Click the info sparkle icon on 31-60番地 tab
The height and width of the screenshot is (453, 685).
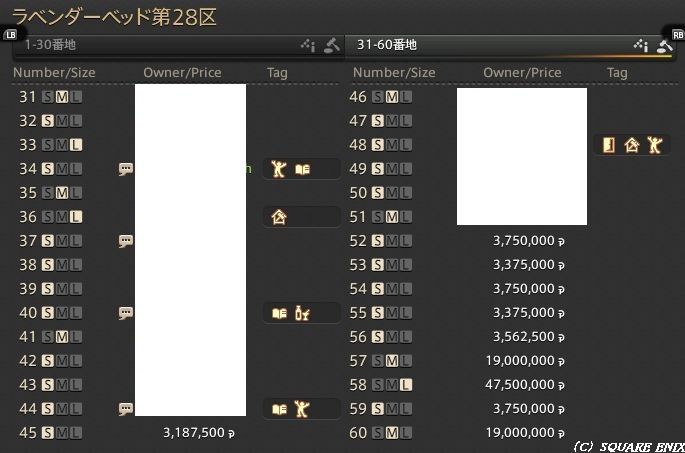pyautogui.click(x=641, y=45)
